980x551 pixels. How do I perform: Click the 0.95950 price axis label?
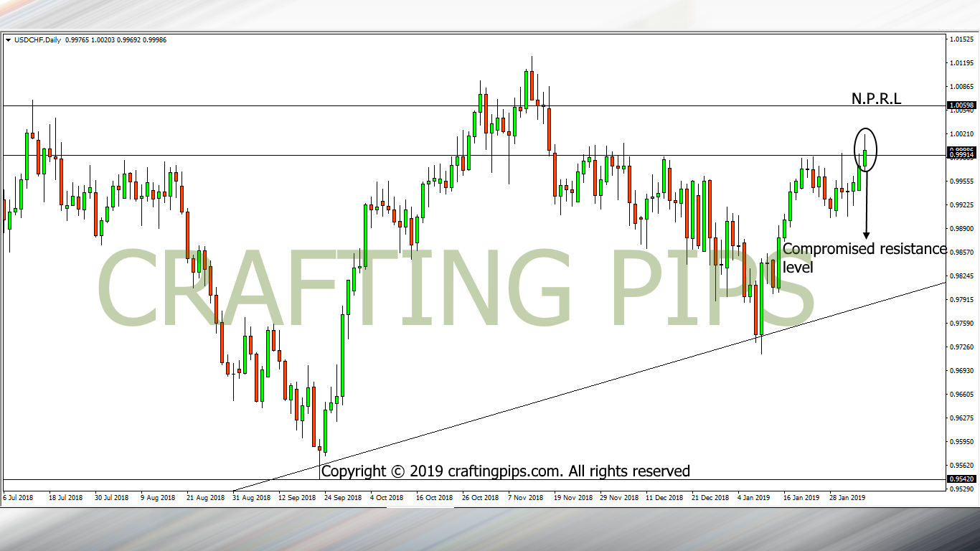tap(961, 442)
